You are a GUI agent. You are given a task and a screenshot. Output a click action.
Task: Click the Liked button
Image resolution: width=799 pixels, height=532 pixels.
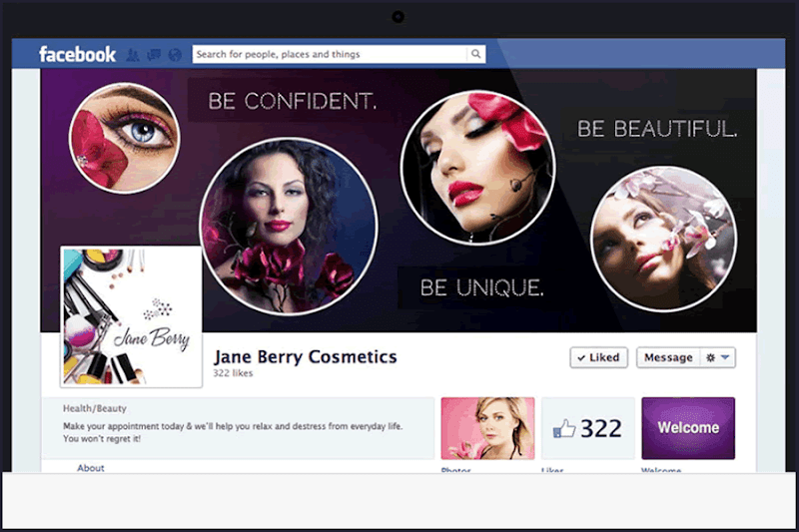pyautogui.click(x=598, y=357)
